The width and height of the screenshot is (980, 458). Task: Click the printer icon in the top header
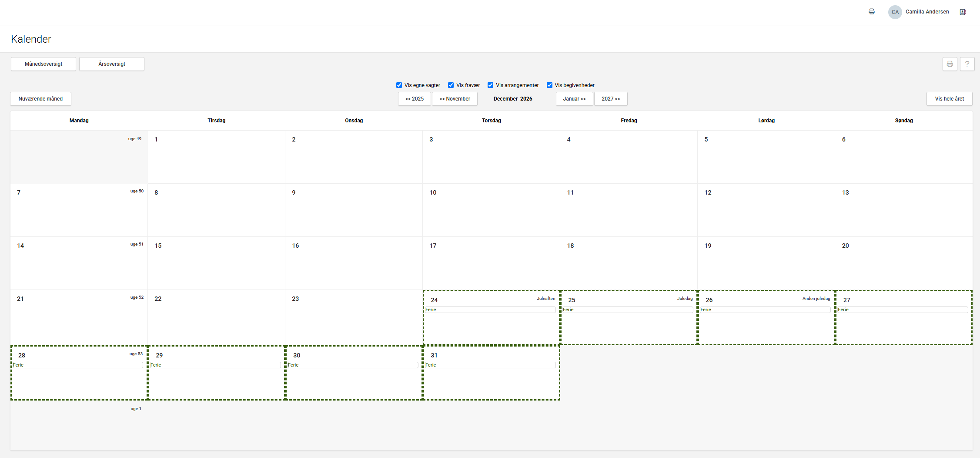872,12
